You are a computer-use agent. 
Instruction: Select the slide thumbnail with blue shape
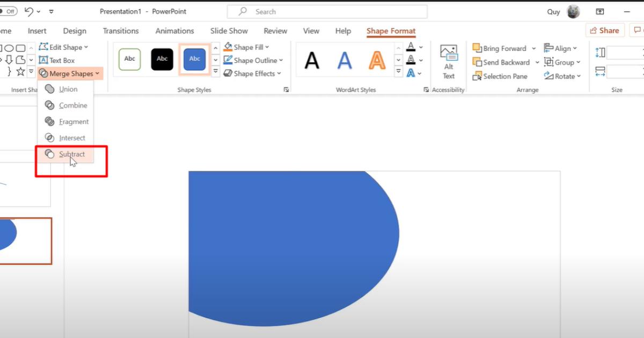(24, 241)
